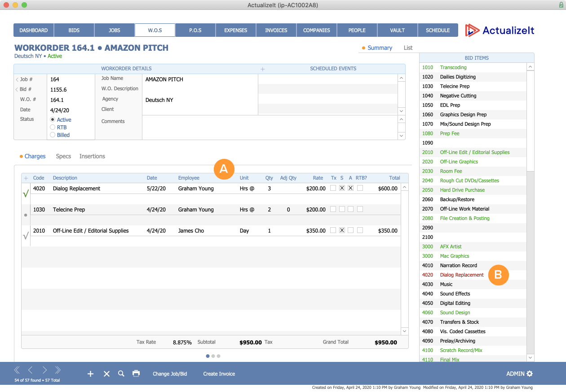
Task: Open the COMPANIES section
Action: (317, 30)
